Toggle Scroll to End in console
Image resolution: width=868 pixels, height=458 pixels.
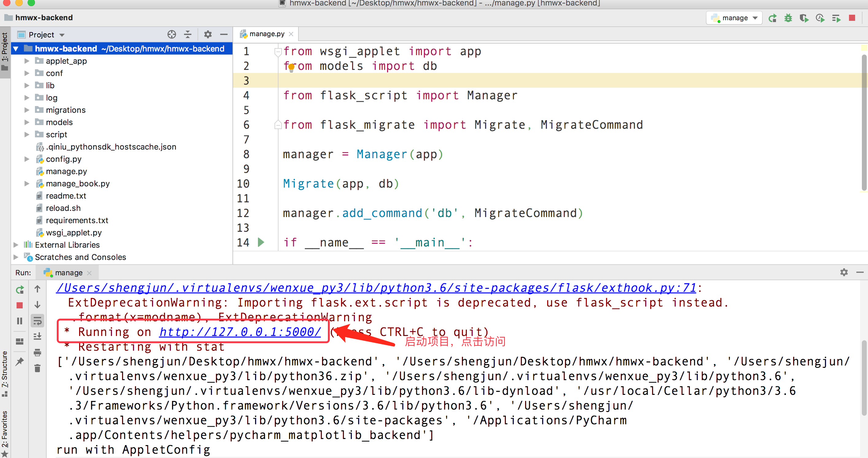click(37, 336)
